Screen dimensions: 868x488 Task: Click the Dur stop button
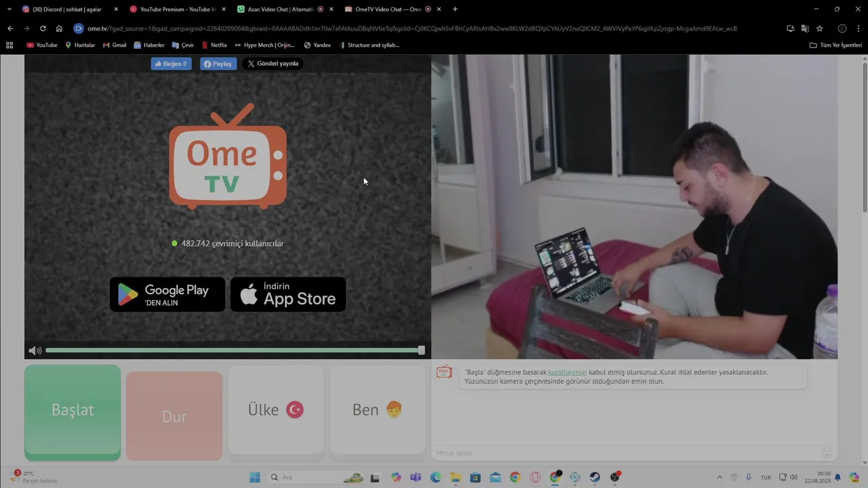[x=174, y=416]
